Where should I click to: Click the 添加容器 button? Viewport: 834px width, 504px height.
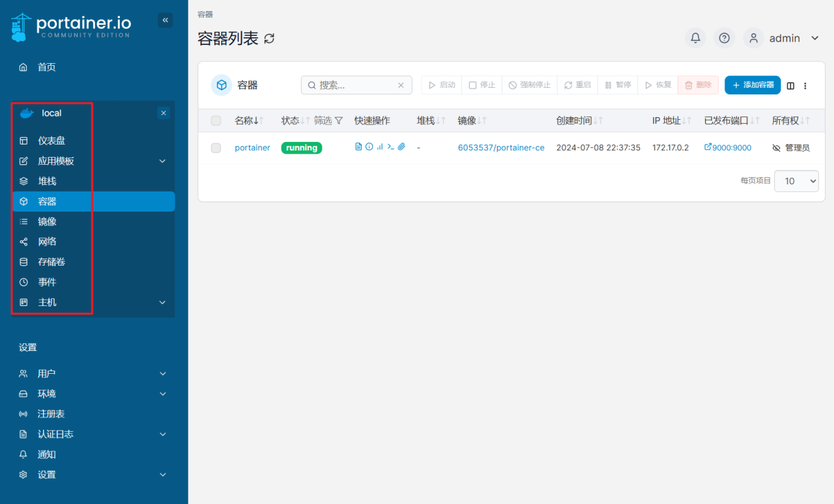coord(752,85)
